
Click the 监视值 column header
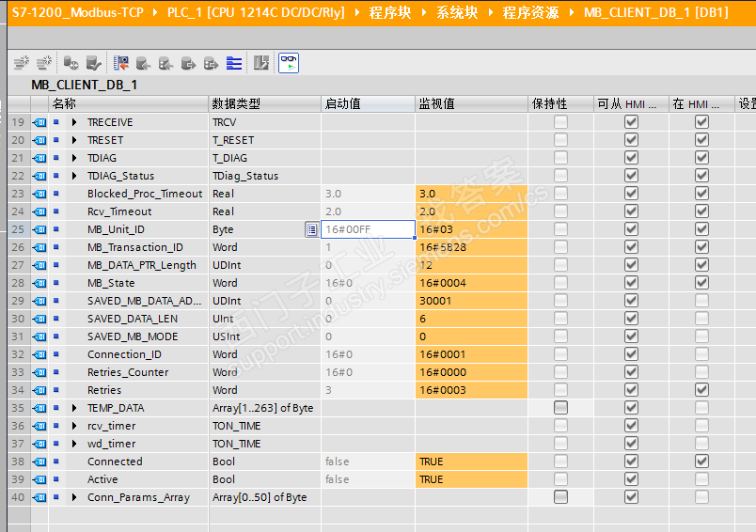click(x=471, y=103)
